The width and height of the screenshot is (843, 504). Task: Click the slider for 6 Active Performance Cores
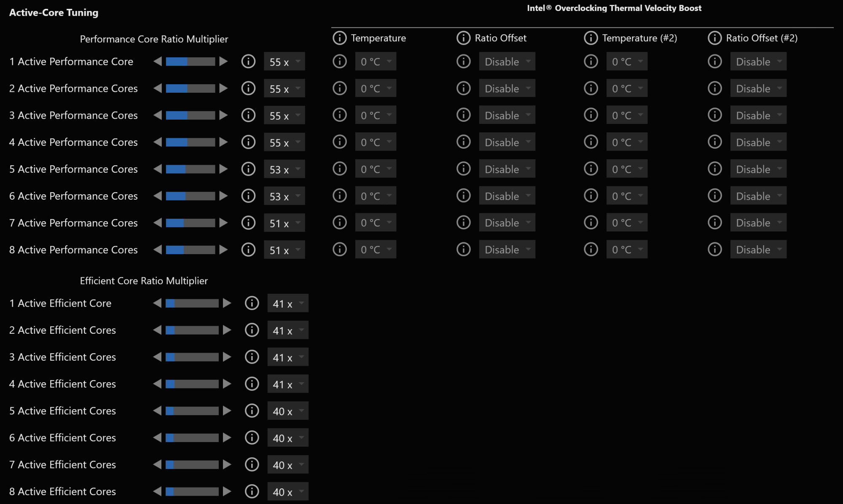click(191, 196)
